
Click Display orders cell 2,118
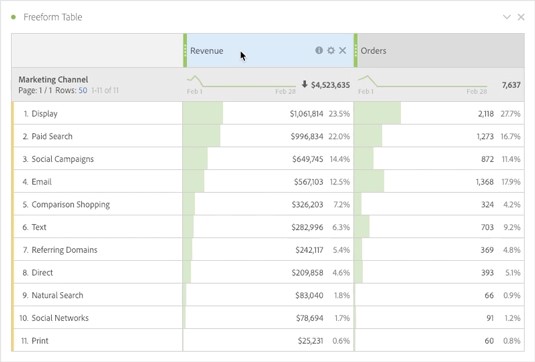(x=486, y=114)
